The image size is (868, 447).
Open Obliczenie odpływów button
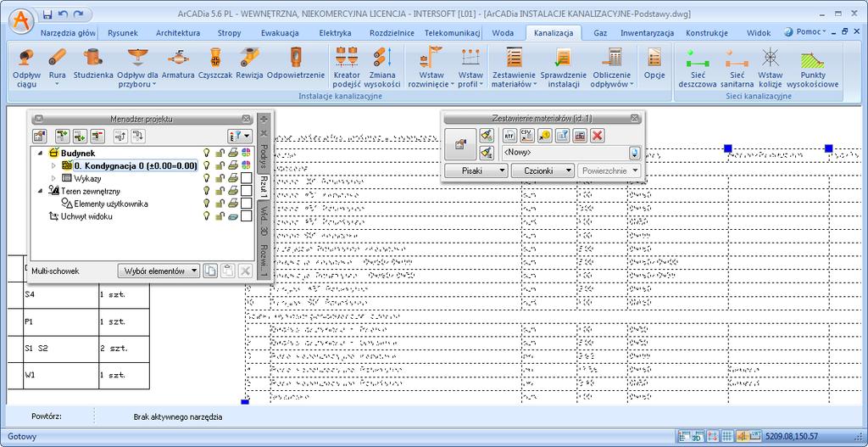612,68
